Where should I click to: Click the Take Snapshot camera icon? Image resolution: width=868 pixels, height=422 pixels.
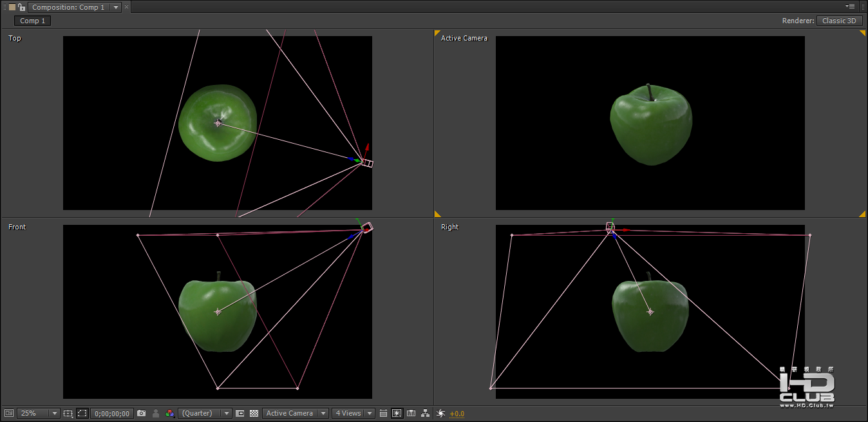(141, 413)
